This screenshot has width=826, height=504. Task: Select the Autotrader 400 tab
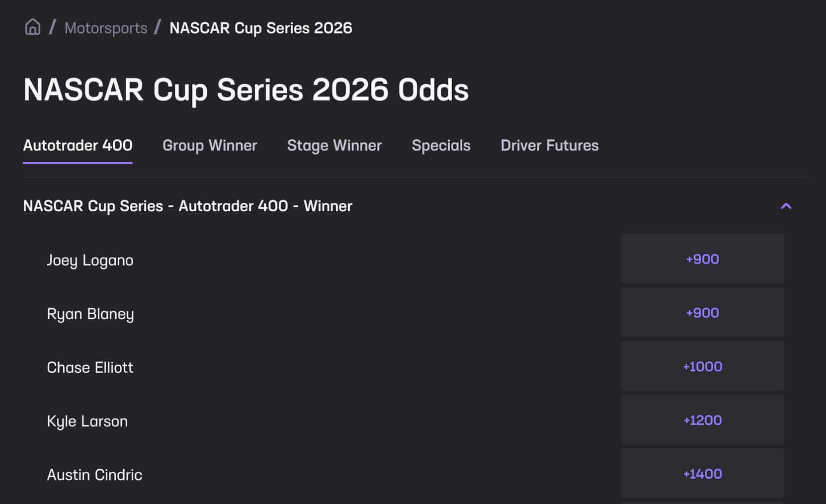coord(78,145)
